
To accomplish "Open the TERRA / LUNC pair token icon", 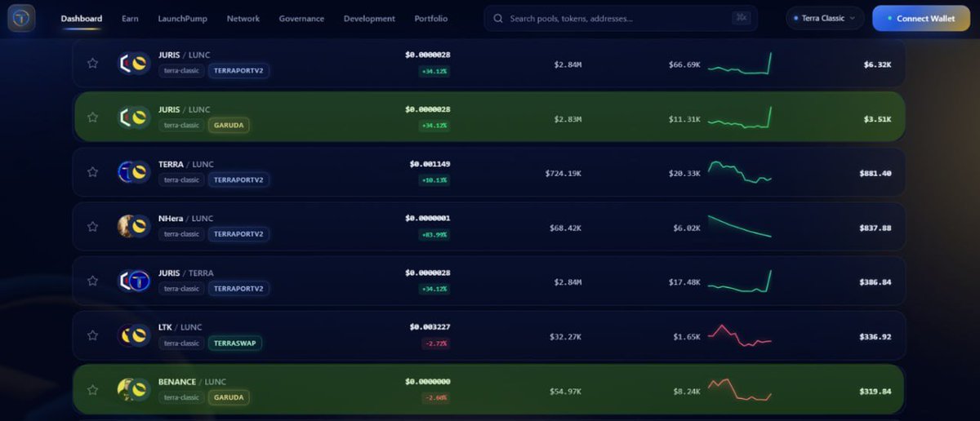I will point(133,171).
